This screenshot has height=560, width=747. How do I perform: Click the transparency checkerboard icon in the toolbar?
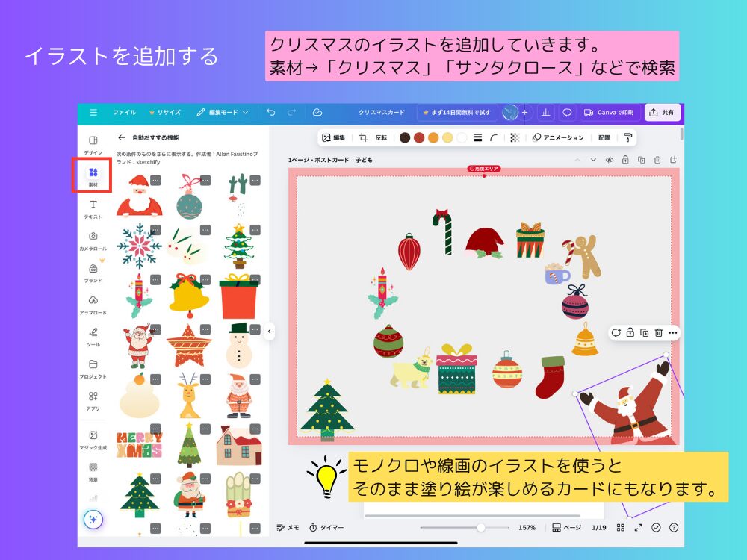[514, 137]
